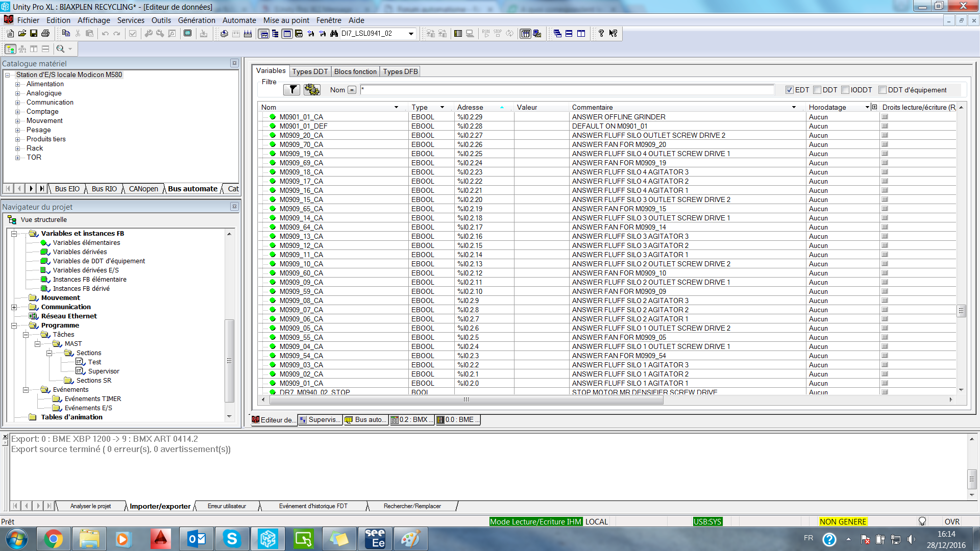Open the Supervisor section in the tree
980x551 pixels.
tap(103, 371)
